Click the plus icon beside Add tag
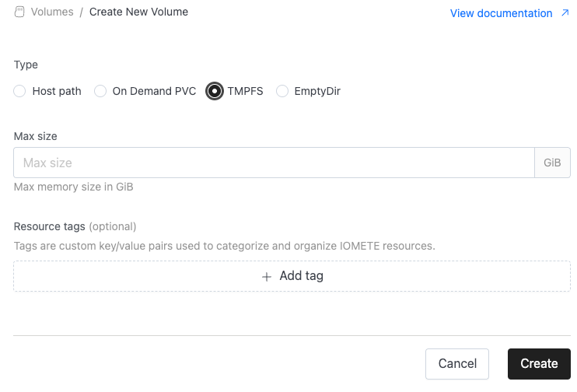Image resolution: width=577 pixels, height=392 pixels. (x=267, y=277)
